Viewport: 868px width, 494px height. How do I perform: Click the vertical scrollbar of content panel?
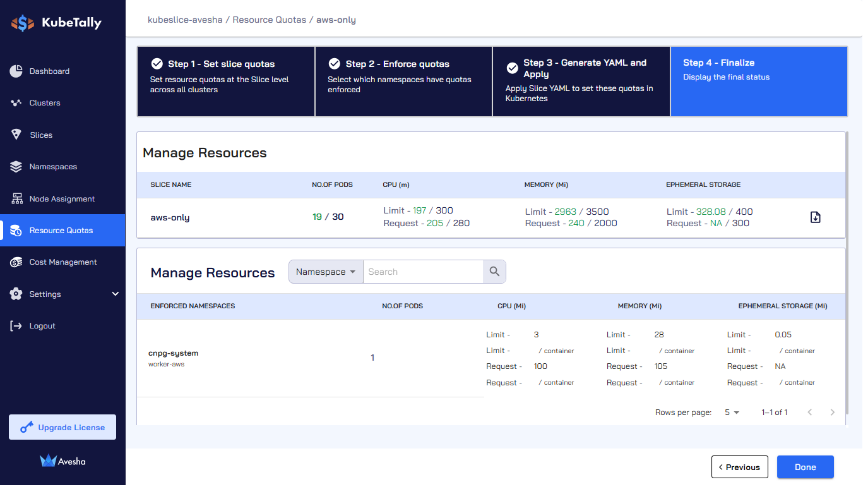click(x=847, y=272)
